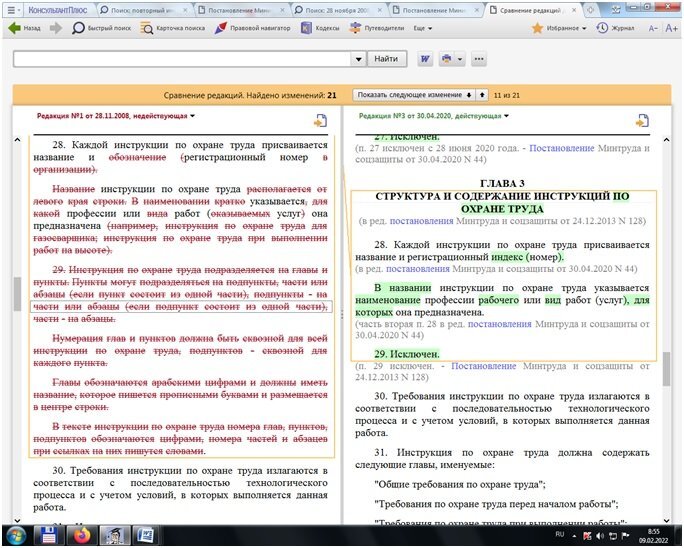Viewport: 684px width, 548px height.
Task: Go back with the green Назад arrow
Action: point(24,28)
